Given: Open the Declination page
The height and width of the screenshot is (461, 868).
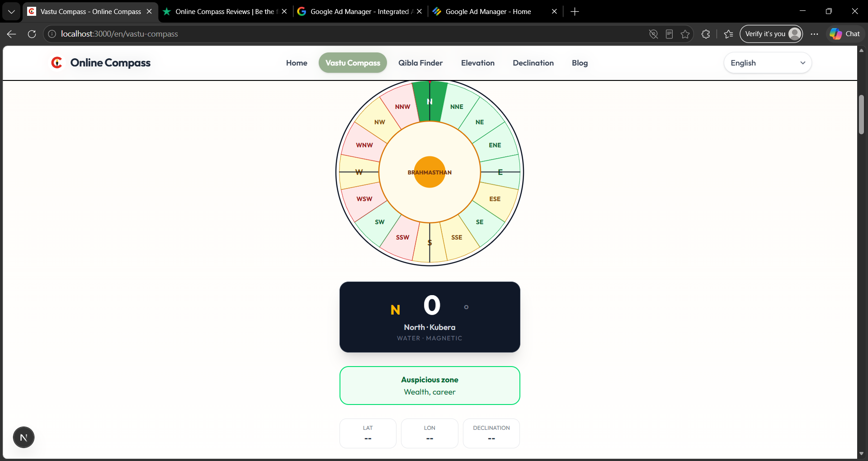Looking at the screenshot, I should tap(533, 63).
